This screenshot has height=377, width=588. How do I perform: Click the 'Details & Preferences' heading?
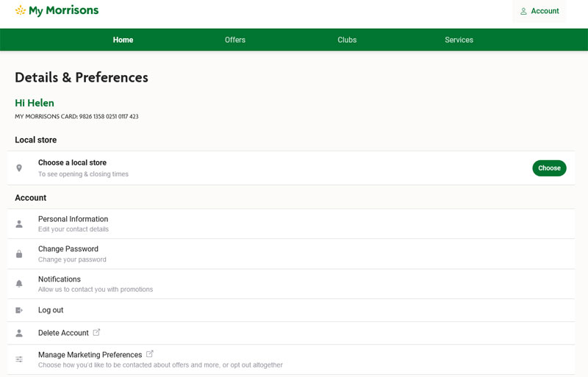pyautogui.click(x=82, y=77)
